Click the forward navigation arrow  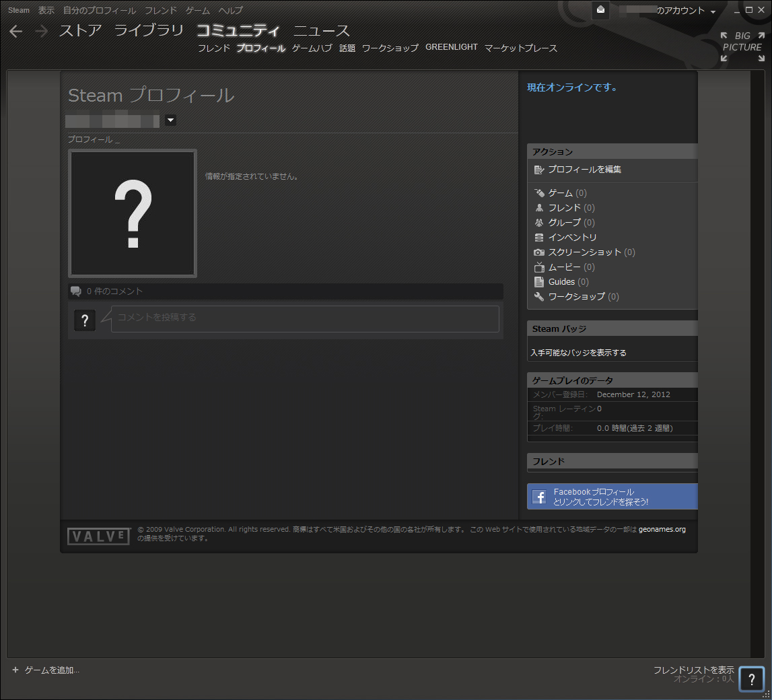coord(42,31)
